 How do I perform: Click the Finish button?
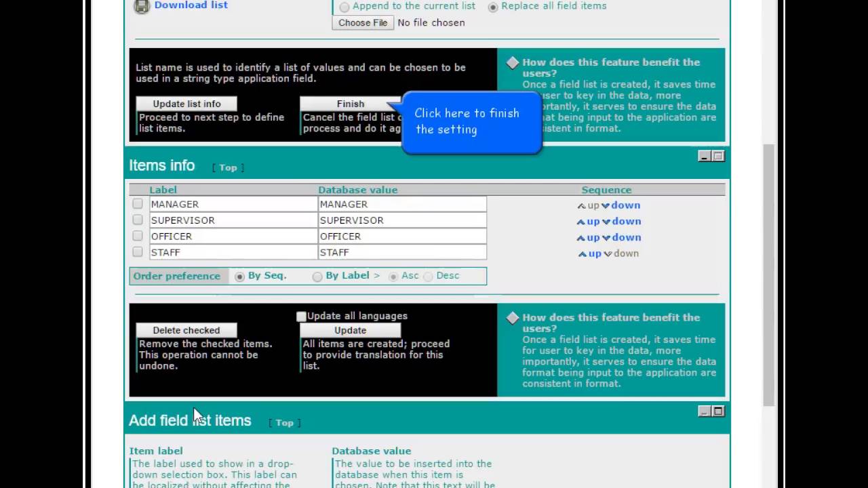tap(351, 104)
